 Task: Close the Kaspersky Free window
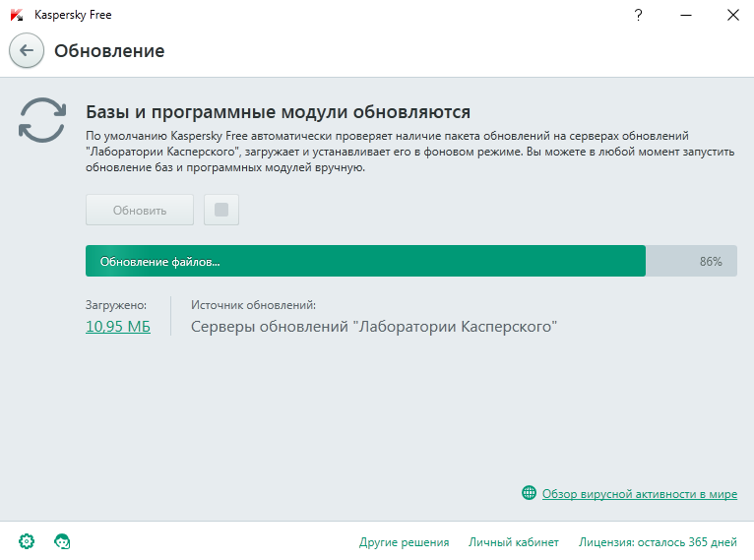click(x=733, y=15)
